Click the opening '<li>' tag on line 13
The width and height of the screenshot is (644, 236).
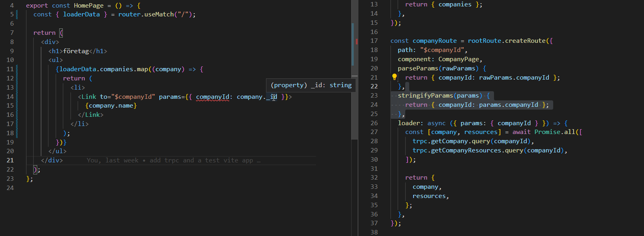(x=78, y=88)
